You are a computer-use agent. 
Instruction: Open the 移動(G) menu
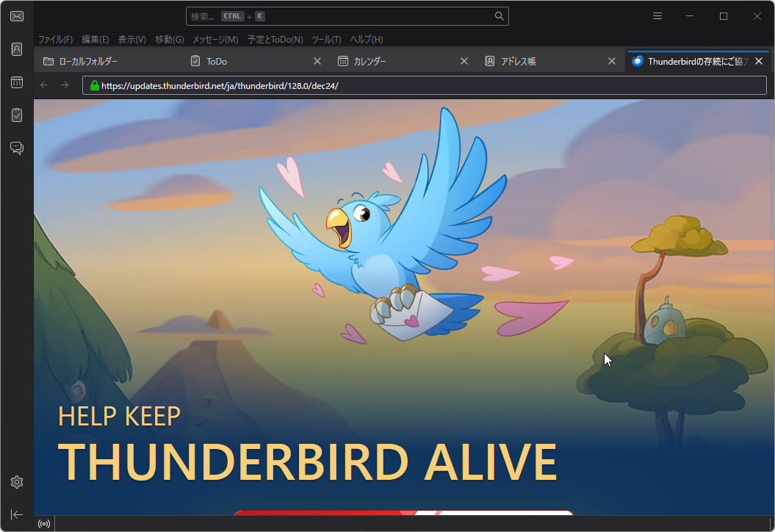click(x=170, y=40)
